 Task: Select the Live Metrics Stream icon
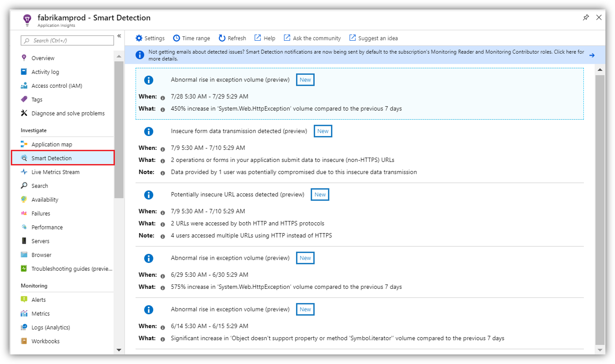(x=24, y=172)
